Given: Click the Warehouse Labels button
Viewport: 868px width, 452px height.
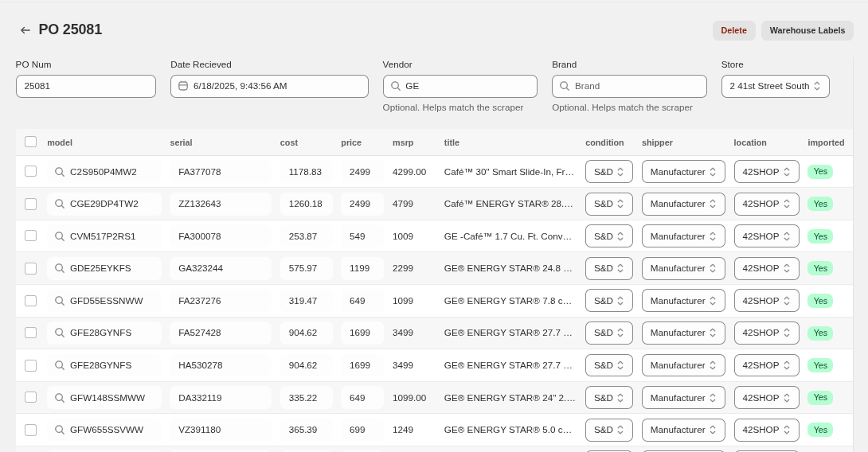Looking at the screenshot, I should click(807, 30).
